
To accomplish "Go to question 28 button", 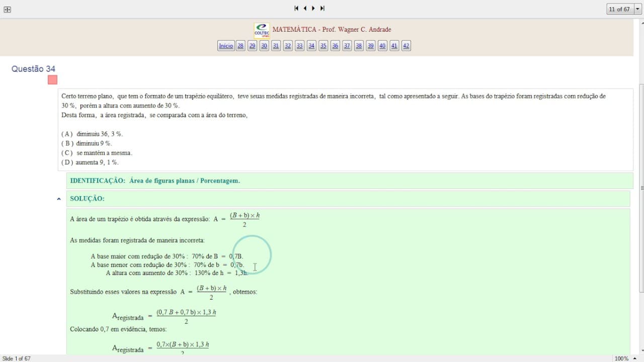I will (x=240, y=46).
